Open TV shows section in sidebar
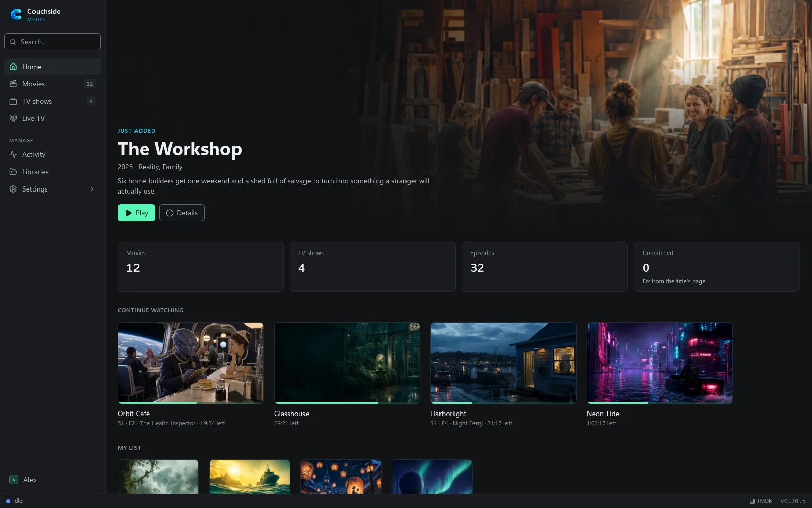The width and height of the screenshot is (812, 508). (x=52, y=101)
